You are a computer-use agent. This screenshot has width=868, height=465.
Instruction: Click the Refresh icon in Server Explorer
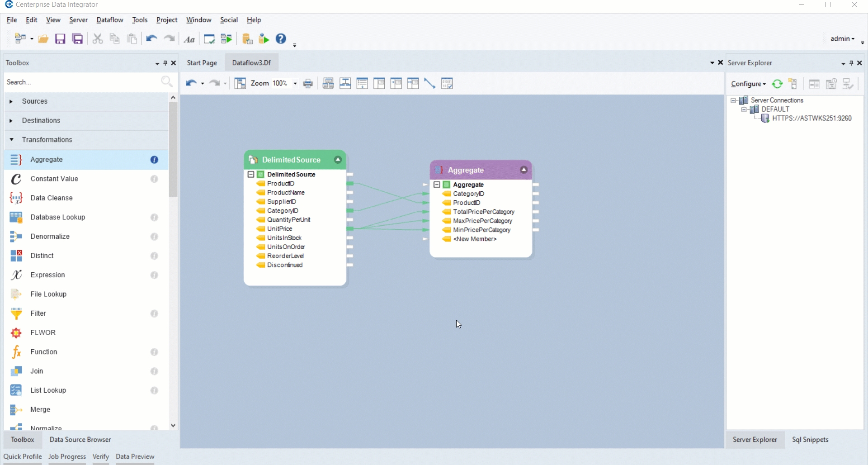pos(777,84)
